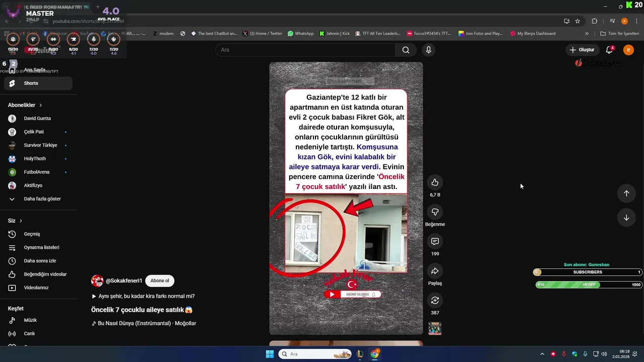This screenshot has height=362, width=644.
Task: Open The best ChatBot bookmark
Action: click(x=214, y=34)
